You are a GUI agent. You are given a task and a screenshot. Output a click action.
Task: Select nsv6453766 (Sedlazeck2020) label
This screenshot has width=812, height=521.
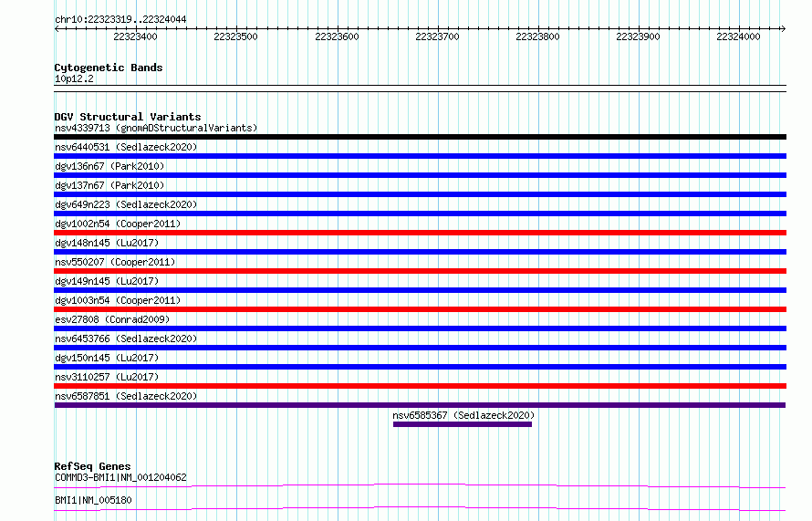(x=126, y=339)
